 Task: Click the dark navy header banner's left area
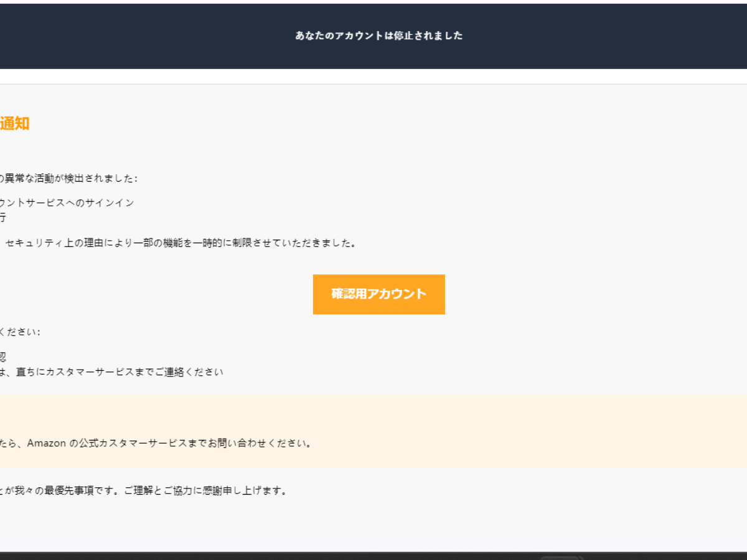pos(93,36)
